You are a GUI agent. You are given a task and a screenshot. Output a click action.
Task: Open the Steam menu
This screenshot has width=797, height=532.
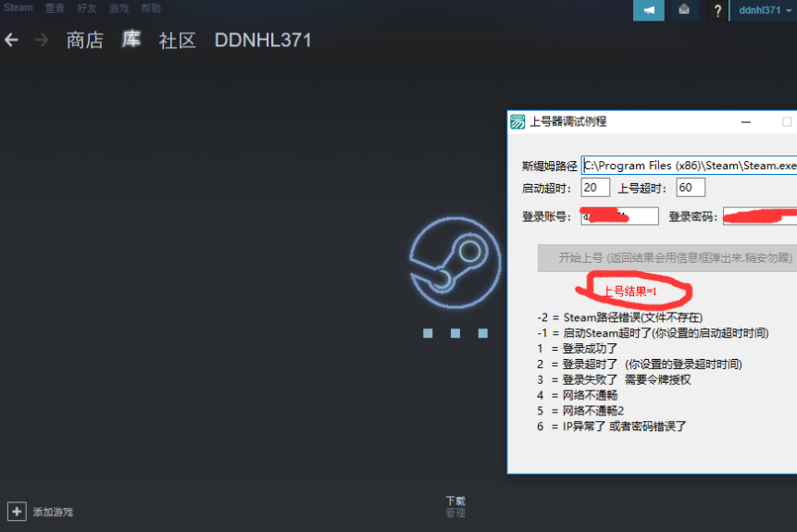[x=19, y=8]
